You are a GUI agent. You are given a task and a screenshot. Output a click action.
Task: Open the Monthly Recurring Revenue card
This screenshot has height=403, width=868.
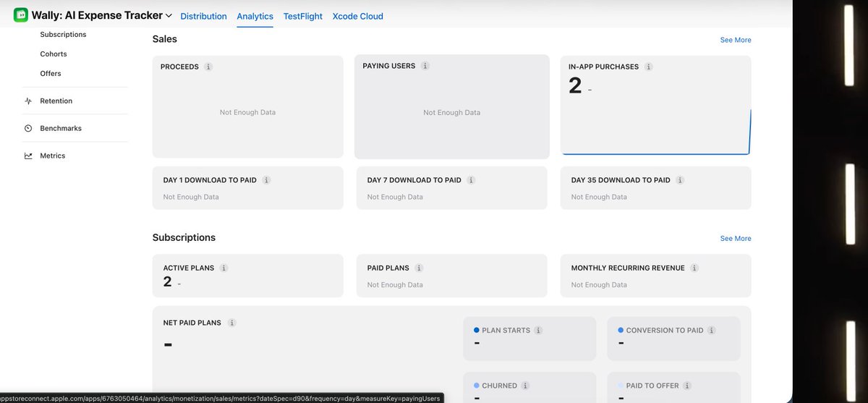click(x=656, y=276)
